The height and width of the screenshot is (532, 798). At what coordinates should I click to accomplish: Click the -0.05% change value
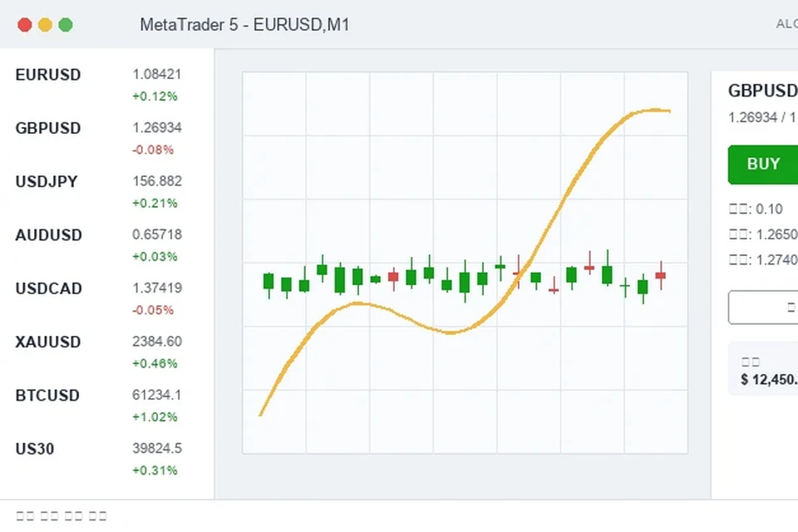[x=153, y=310]
